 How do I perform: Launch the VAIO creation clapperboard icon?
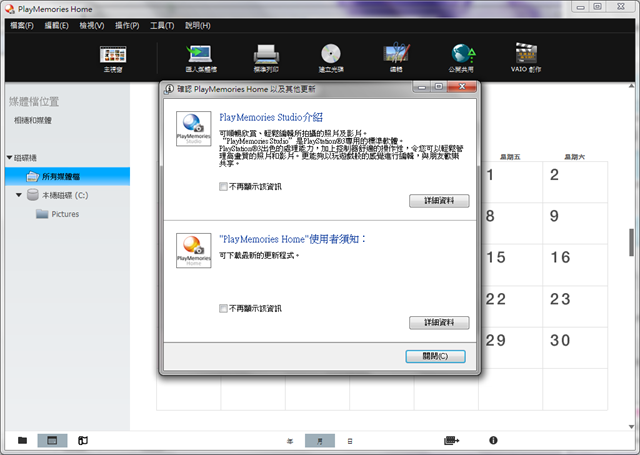click(x=526, y=53)
